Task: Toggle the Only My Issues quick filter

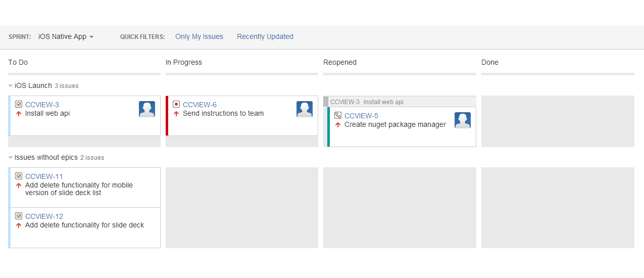Action: coord(199,37)
